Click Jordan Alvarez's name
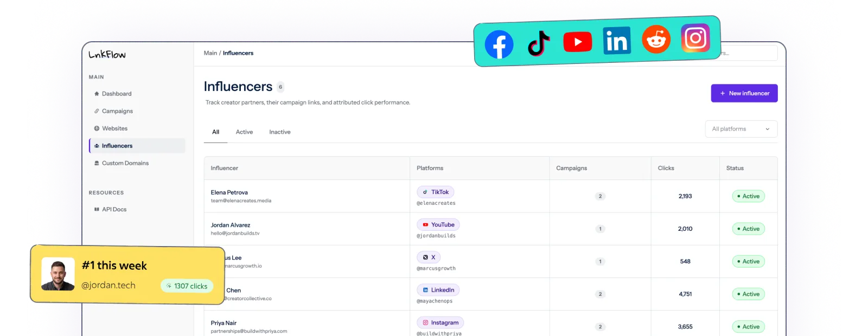This screenshot has height=336, width=868. click(231, 225)
